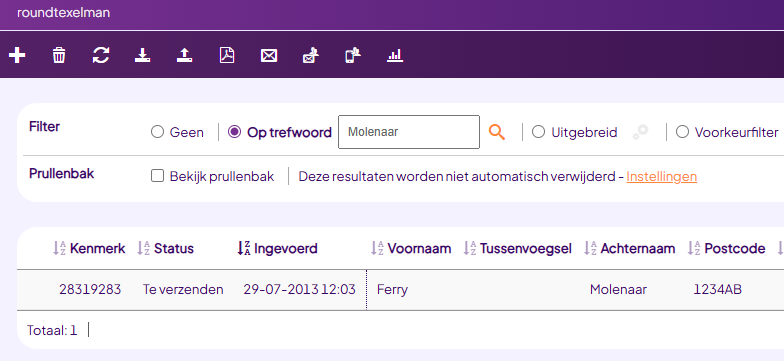Viewport: 784px width, 361px height.
Task: Enable the Bekijk prullenbak checkbox
Action: coord(158,176)
